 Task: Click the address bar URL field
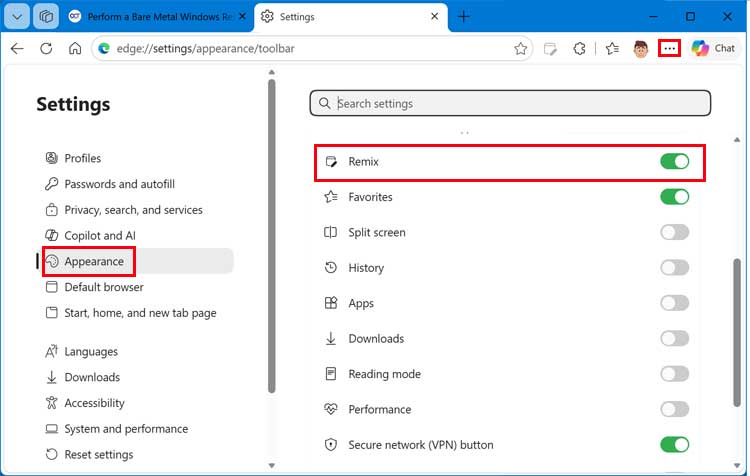tap(311, 48)
